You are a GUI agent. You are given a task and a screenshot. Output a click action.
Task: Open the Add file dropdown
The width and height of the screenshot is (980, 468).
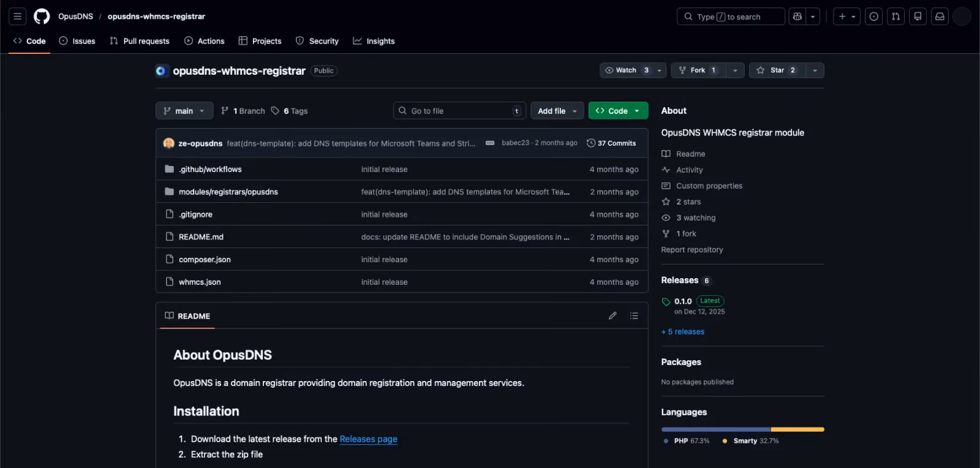(557, 111)
